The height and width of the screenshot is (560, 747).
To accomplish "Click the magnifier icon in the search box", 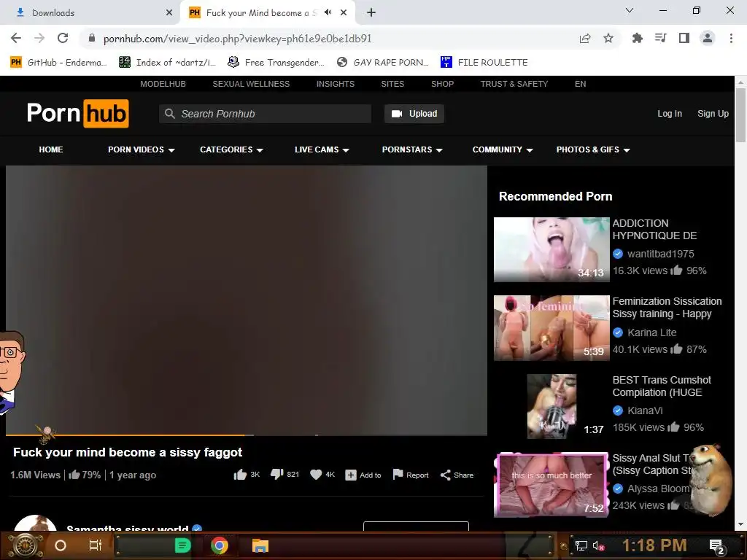I will [169, 114].
